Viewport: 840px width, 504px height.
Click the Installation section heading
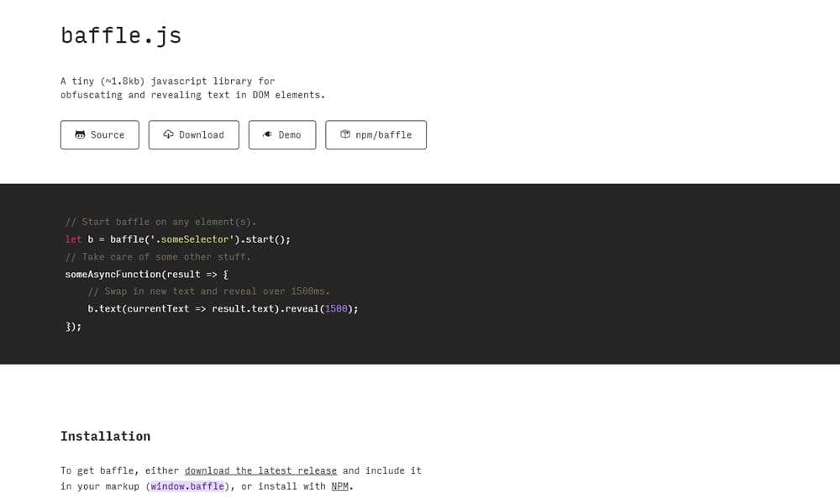tap(105, 436)
